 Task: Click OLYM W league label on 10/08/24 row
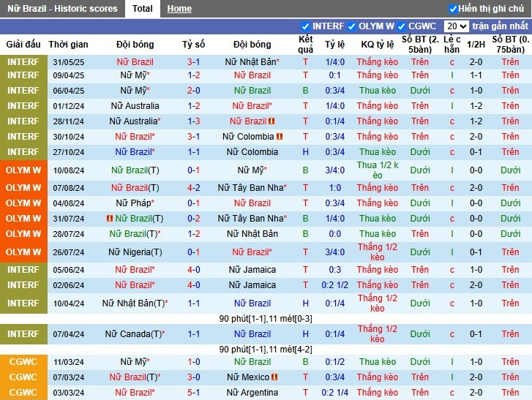[23, 170]
